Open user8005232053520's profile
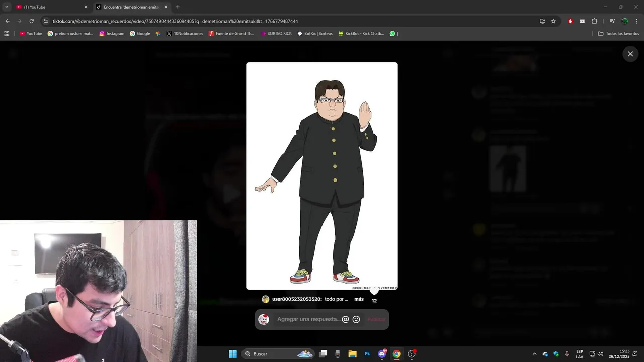 [296, 299]
